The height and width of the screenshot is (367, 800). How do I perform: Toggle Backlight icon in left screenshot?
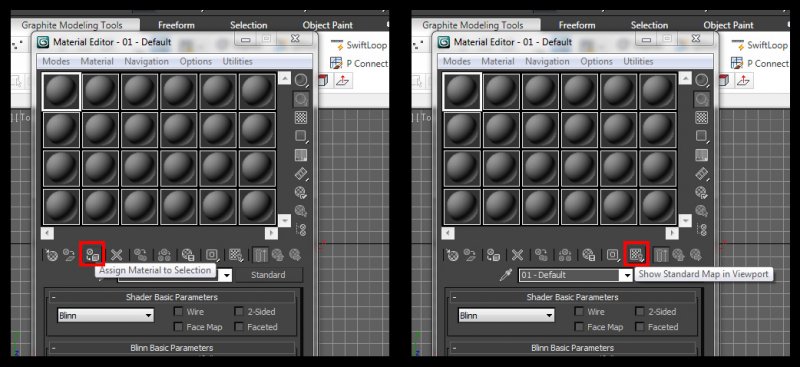pos(302,99)
